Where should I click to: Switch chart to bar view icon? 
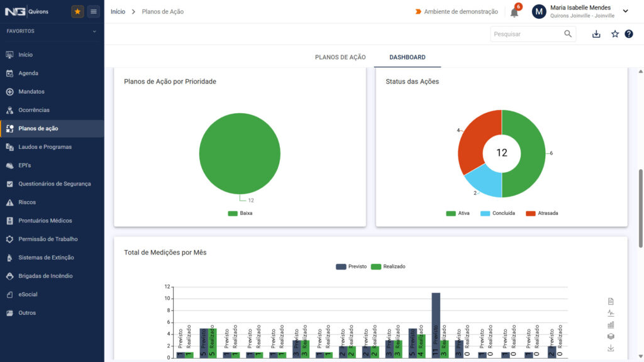point(611,325)
